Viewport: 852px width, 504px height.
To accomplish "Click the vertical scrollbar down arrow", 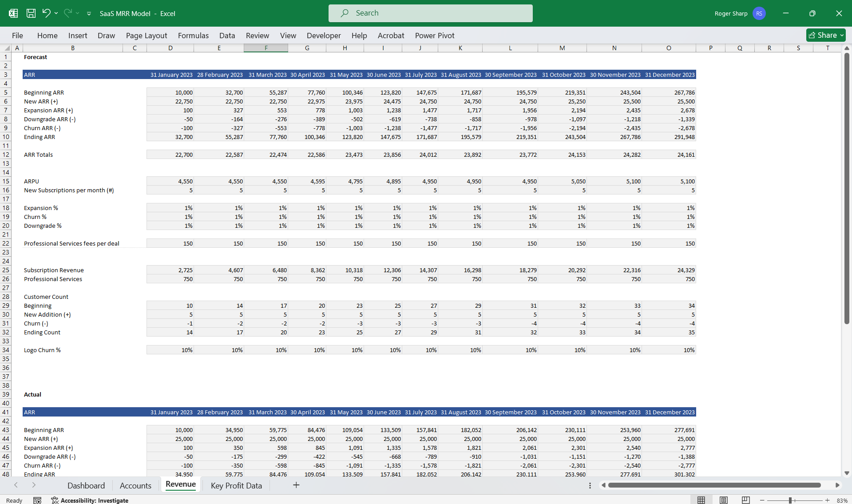I will coord(847,473).
